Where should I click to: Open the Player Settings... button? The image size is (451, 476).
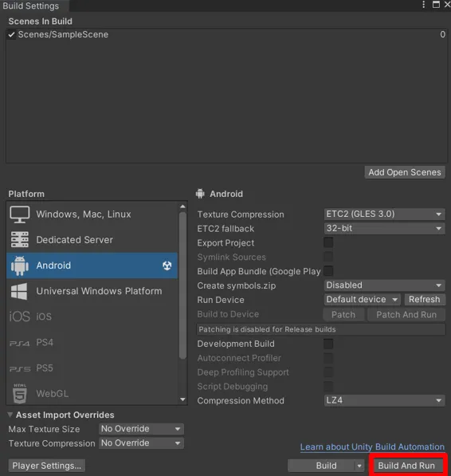tap(47, 466)
